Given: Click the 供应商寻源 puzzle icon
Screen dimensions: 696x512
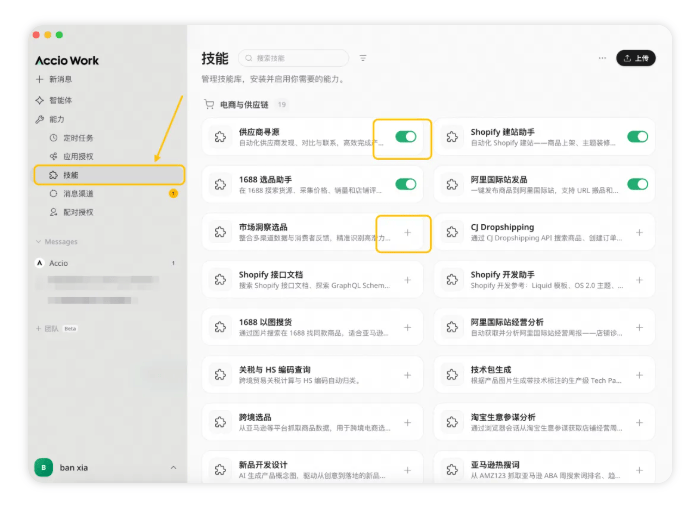Looking at the screenshot, I should [x=220, y=137].
